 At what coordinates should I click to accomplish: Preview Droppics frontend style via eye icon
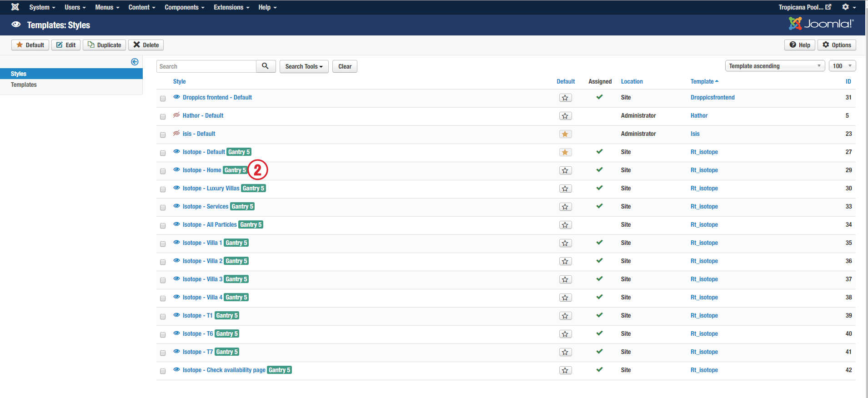pyautogui.click(x=176, y=97)
